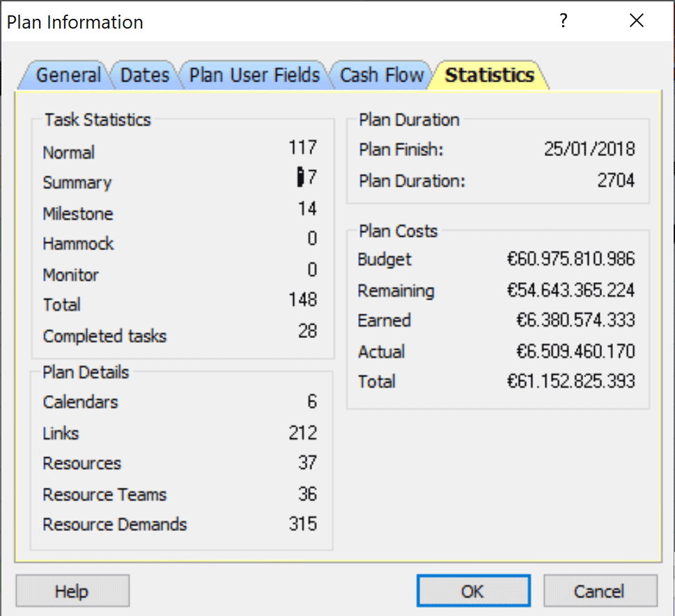Confirm the dialog with OK
675x616 pixels.
coord(473,592)
